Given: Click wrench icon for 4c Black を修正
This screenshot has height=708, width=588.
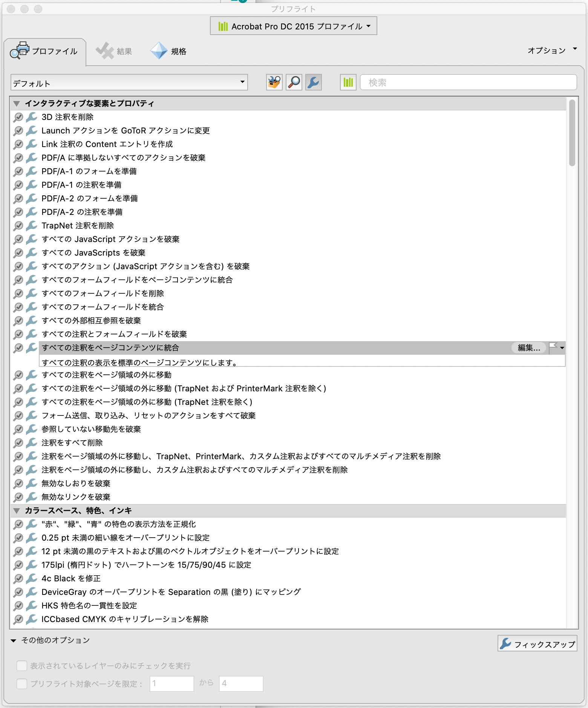Looking at the screenshot, I should point(32,578).
